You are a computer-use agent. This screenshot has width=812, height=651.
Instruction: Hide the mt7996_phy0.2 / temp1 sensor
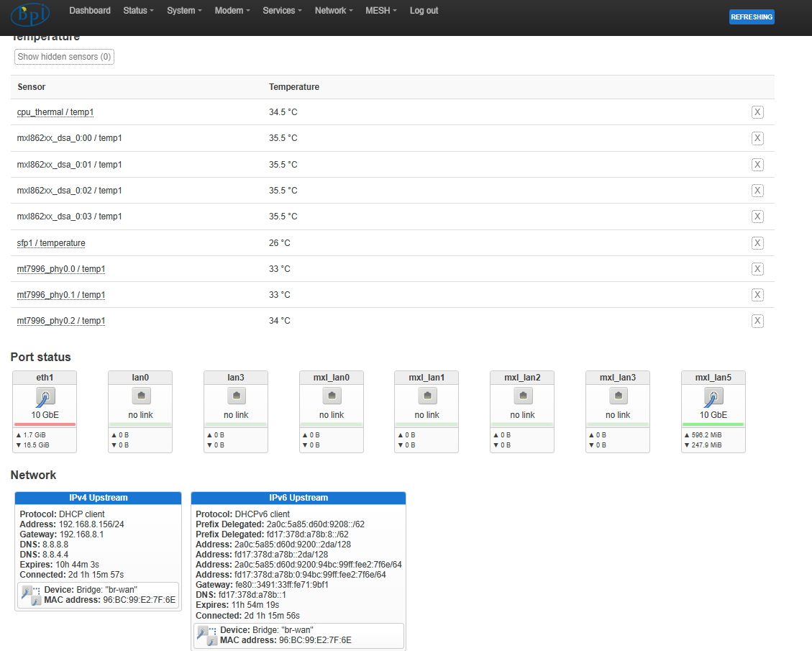[x=757, y=321]
